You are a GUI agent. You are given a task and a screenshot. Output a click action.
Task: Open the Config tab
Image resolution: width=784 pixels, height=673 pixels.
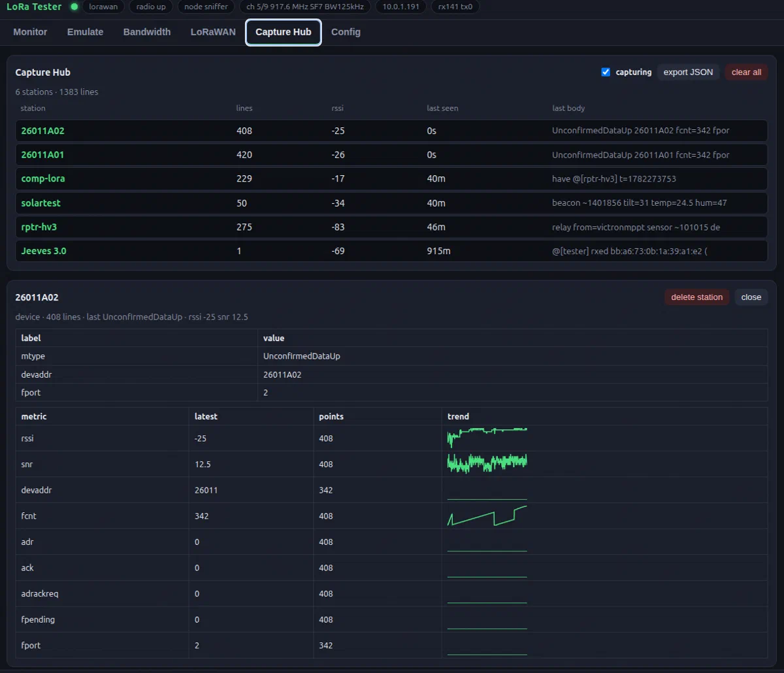pyautogui.click(x=346, y=32)
